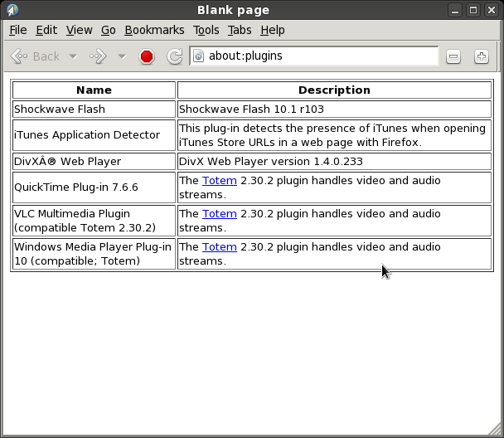Click the browser icon in title bar
Screen dimensions: 504x438
[x=12, y=10]
